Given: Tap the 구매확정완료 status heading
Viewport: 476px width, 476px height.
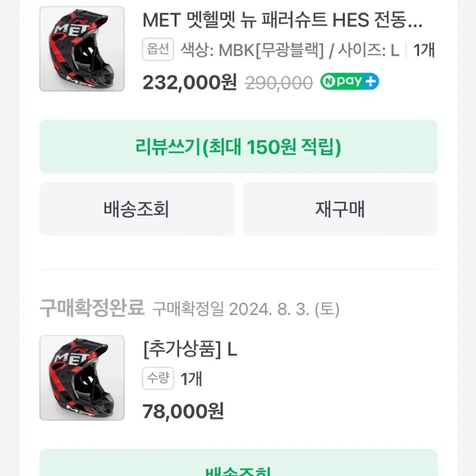Looking at the screenshot, I should [x=92, y=308].
